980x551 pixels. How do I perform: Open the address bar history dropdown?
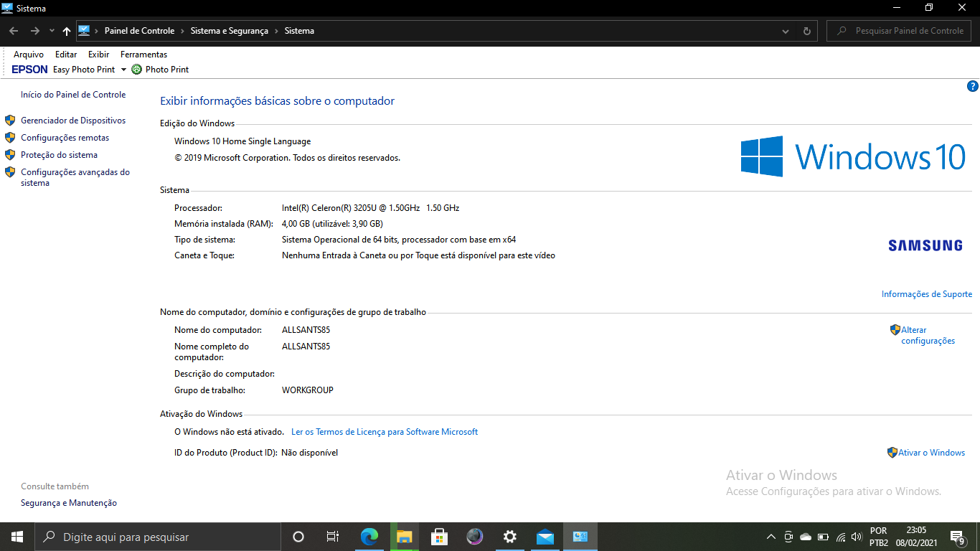pyautogui.click(x=786, y=32)
